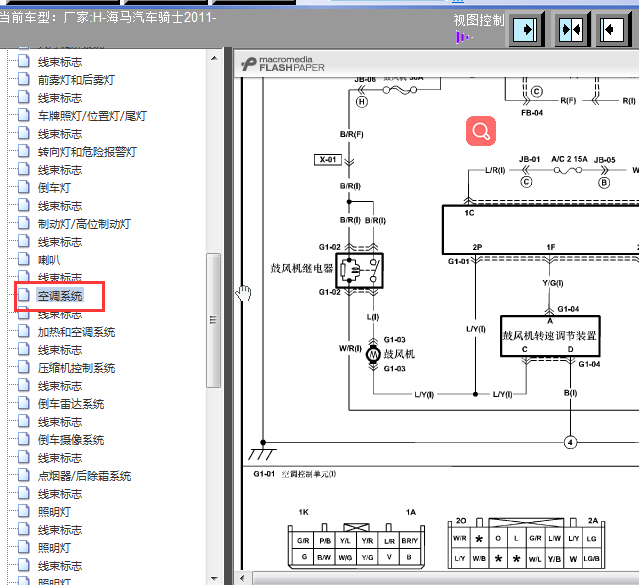Viewport: 639px width, 585px height.
Task: Open the 倒车雷达系统 diagram entry
Action: pos(71,404)
